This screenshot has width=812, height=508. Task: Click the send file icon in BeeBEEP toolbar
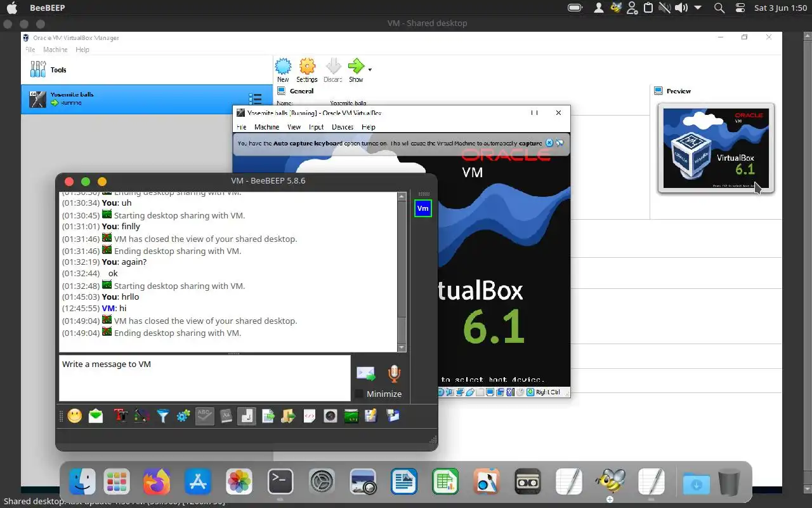tap(268, 416)
